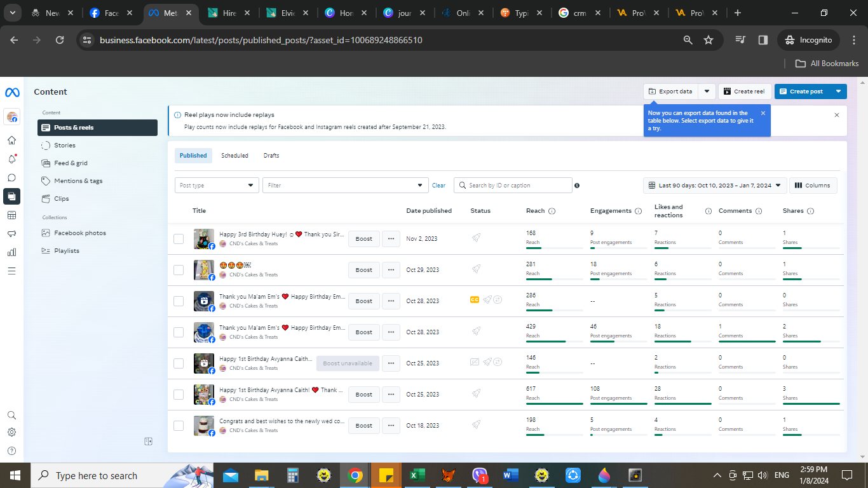Open the Insights bar chart icon
This screenshot has height=488, width=868.
[11, 252]
